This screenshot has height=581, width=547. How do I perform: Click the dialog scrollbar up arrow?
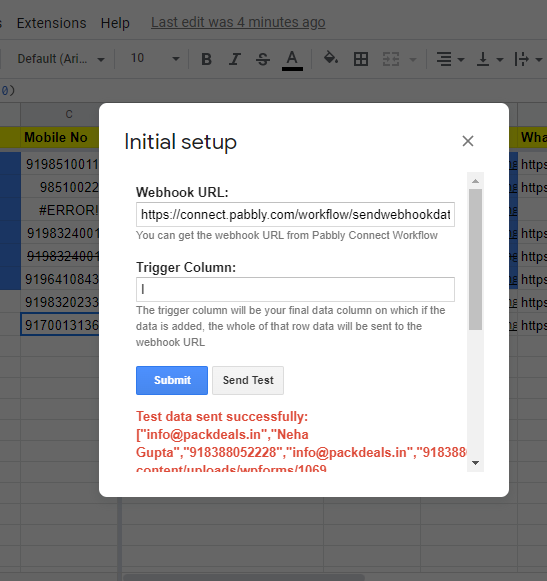(475, 181)
